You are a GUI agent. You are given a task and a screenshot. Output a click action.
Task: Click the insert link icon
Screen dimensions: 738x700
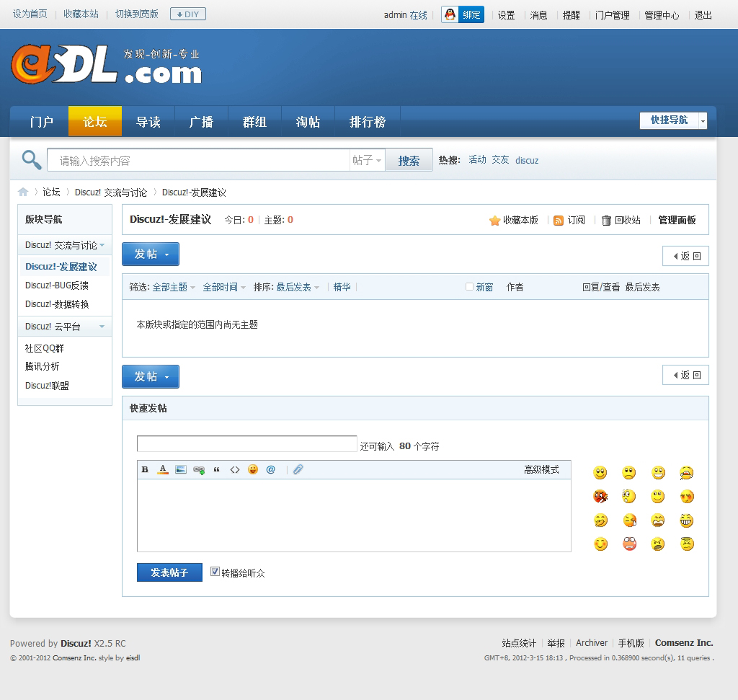pos(199,470)
